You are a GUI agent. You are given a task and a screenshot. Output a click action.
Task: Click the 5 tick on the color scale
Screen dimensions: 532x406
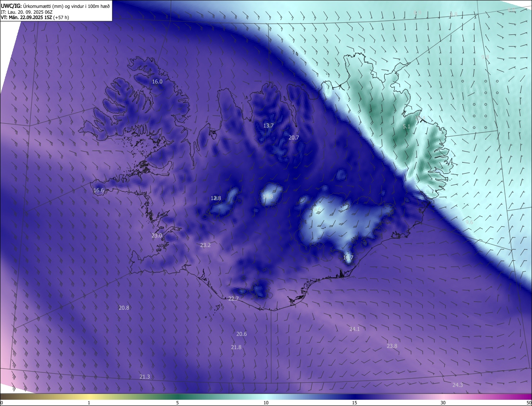tap(177, 403)
